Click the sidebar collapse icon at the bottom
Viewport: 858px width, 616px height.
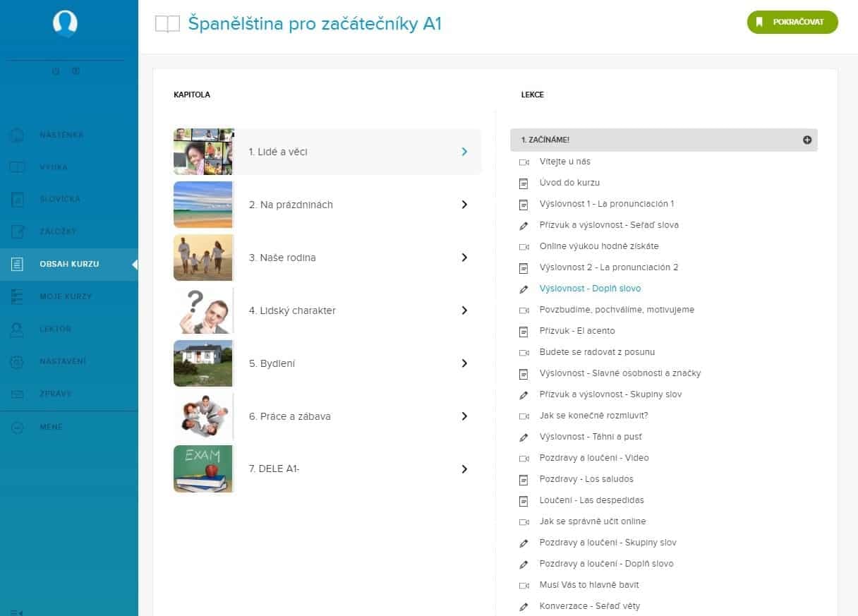17,612
